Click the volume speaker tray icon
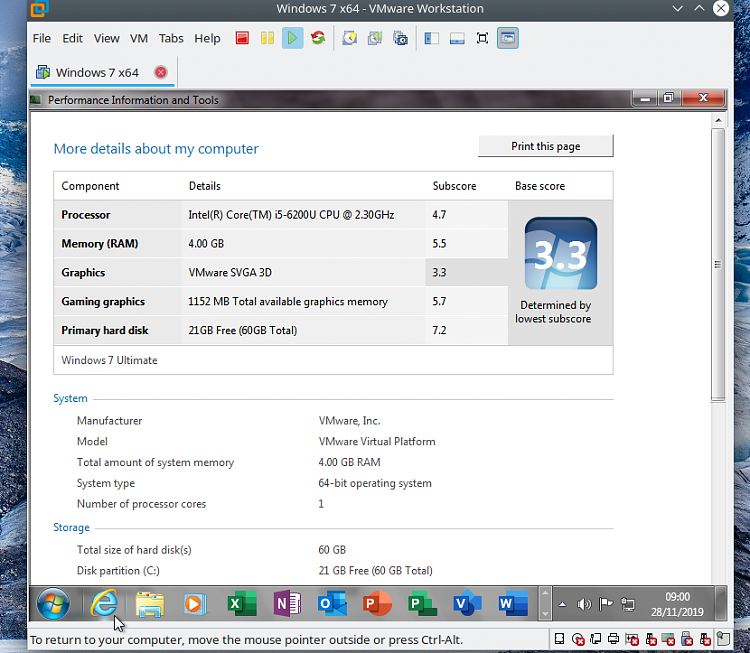 [x=584, y=604]
